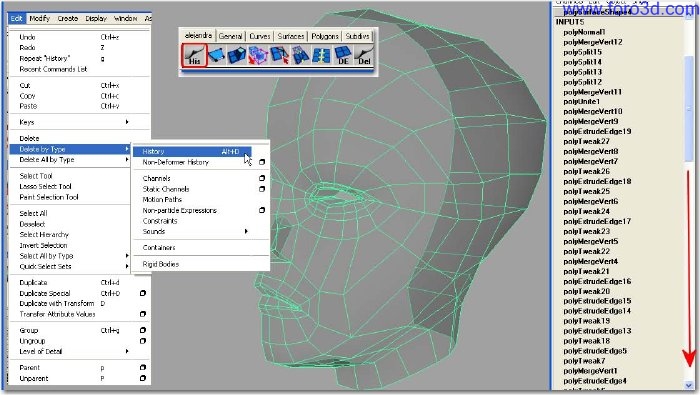Viewport: 700px width, 395px height.
Task: Open the Non-Deformer History option box
Action: point(262,162)
